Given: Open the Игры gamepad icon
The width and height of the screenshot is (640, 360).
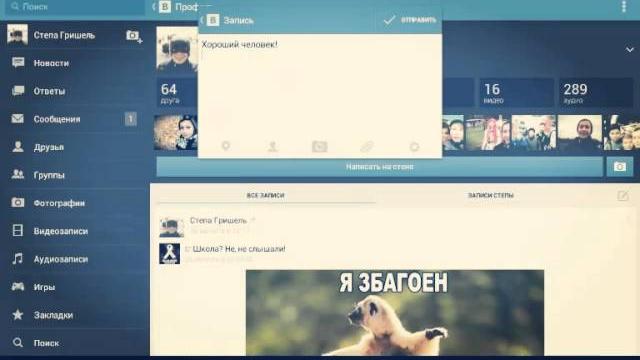Looking at the screenshot, I should (x=18, y=287).
